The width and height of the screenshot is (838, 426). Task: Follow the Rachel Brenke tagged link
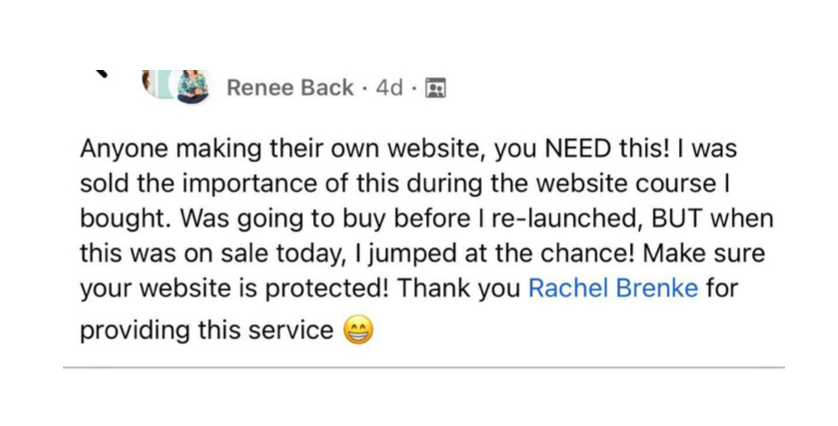[612, 289]
